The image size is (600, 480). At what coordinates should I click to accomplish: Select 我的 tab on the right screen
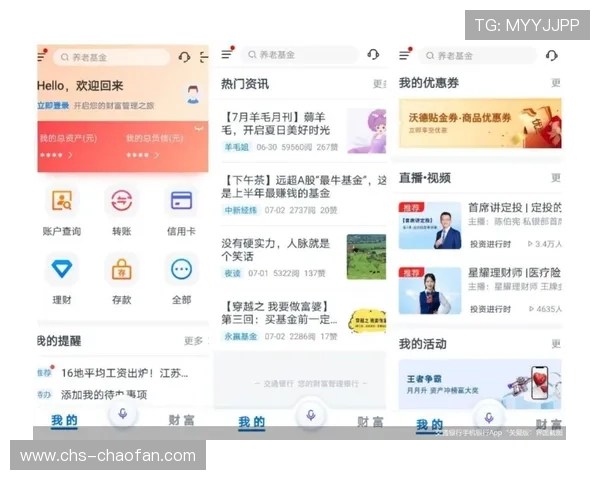tap(429, 425)
